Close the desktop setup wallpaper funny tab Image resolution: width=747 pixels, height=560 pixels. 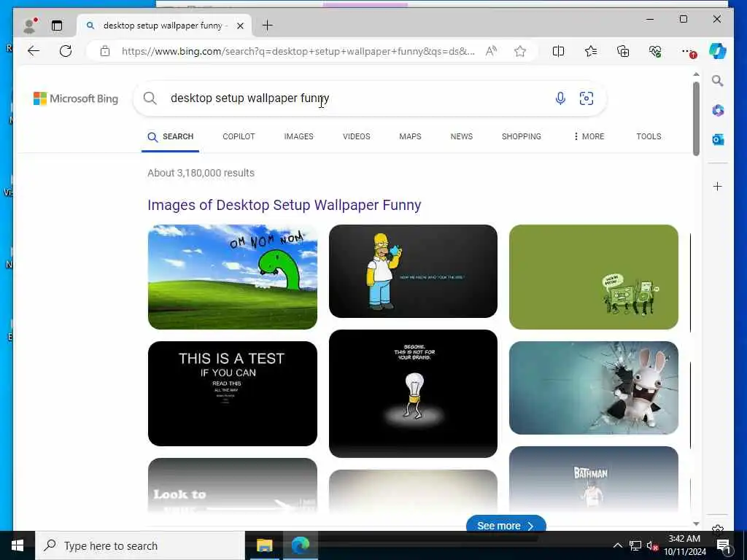[x=241, y=26]
